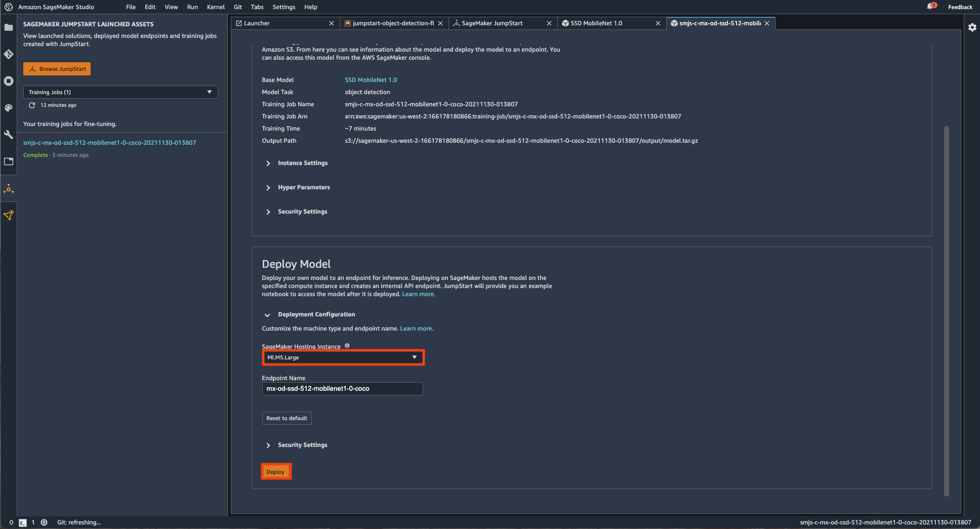Click the Browse JumpStart button

click(x=57, y=69)
